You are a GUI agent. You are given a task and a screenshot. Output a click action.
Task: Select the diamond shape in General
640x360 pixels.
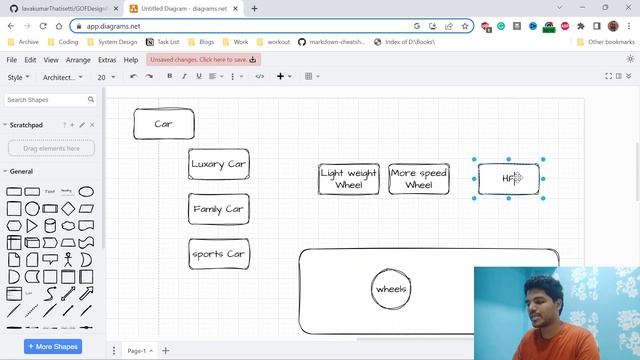[x=68, y=209]
